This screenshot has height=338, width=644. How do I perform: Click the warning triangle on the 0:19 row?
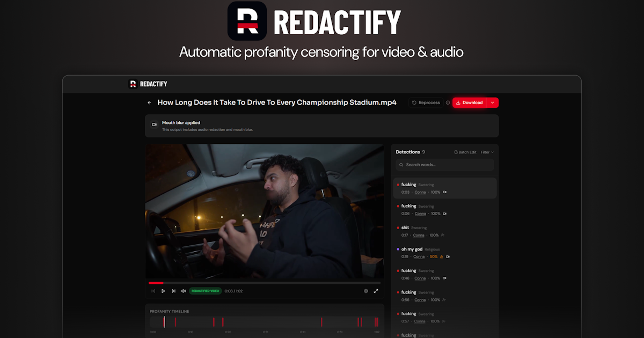click(442, 256)
